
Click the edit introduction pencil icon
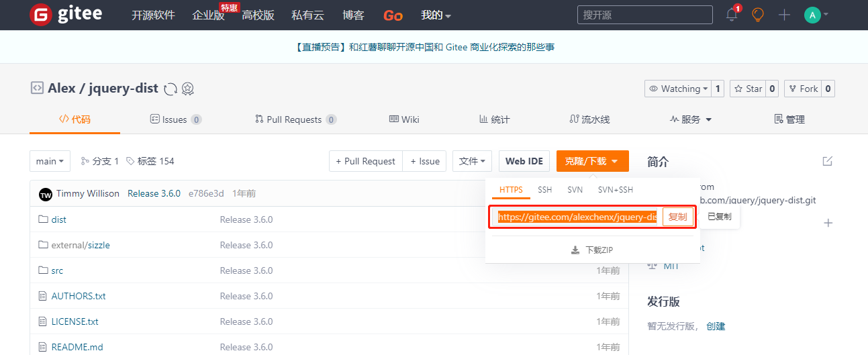(828, 161)
